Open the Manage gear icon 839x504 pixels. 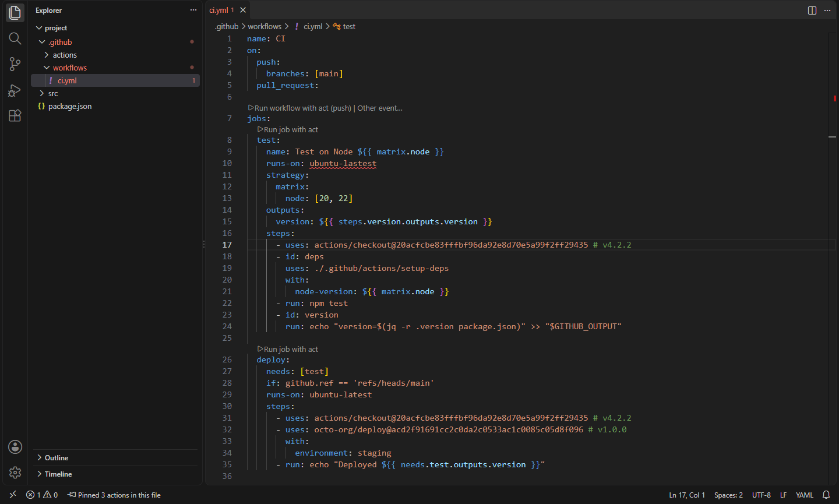coord(15,473)
